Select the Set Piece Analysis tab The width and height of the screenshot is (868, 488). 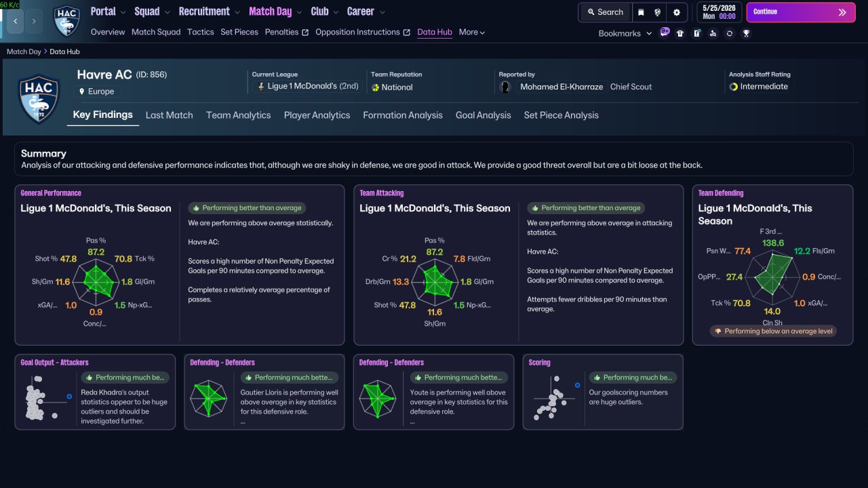(561, 115)
